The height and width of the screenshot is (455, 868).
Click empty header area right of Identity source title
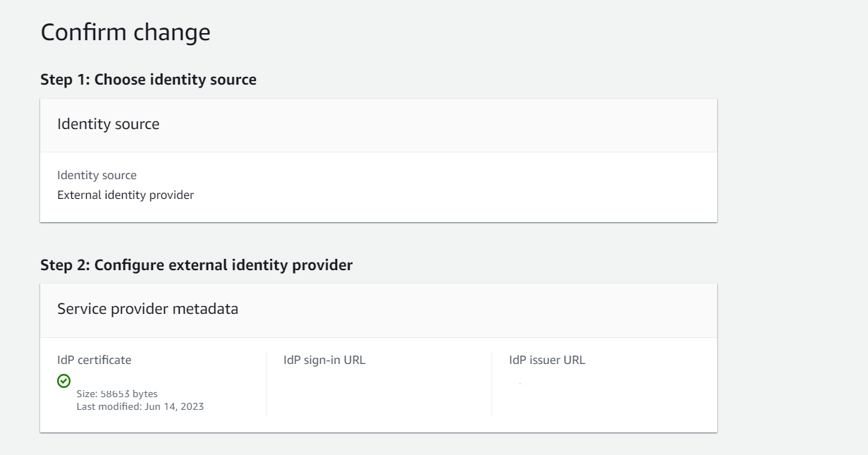point(423,124)
